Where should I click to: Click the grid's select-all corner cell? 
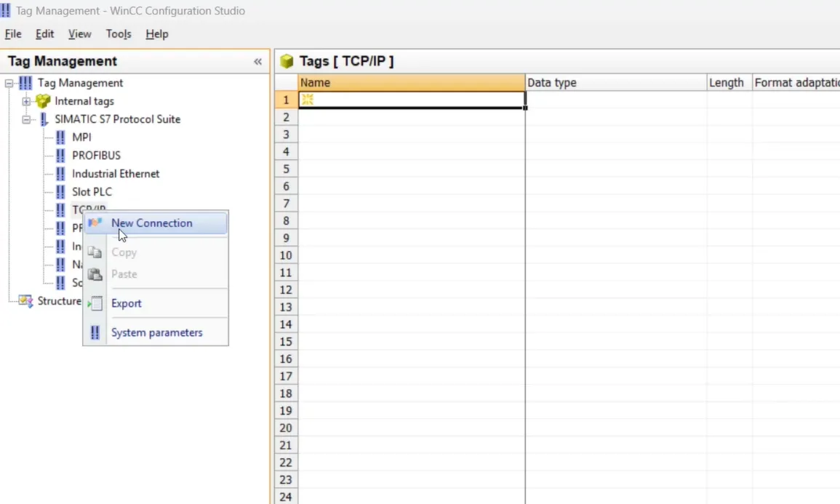click(x=286, y=82)
